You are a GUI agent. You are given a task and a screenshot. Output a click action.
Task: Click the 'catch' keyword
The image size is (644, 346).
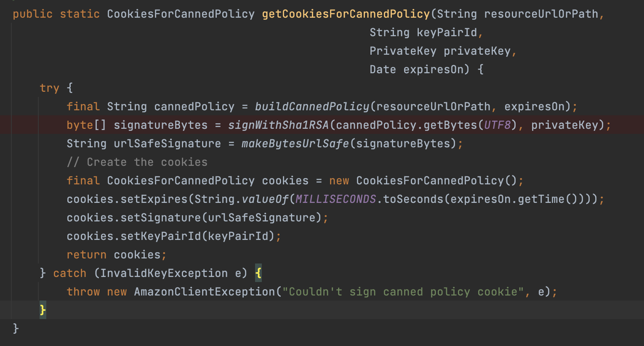tap(70, 273)
